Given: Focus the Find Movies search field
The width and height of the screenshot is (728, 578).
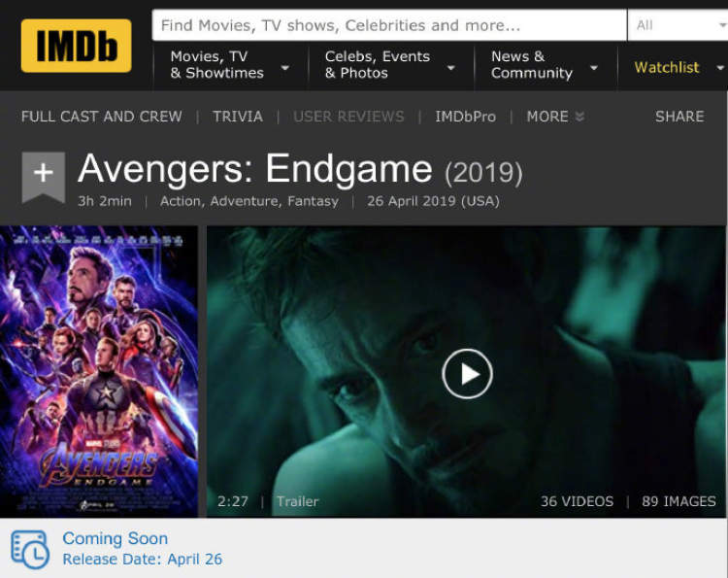Looking at the screenshot, I should click(389, 25).
